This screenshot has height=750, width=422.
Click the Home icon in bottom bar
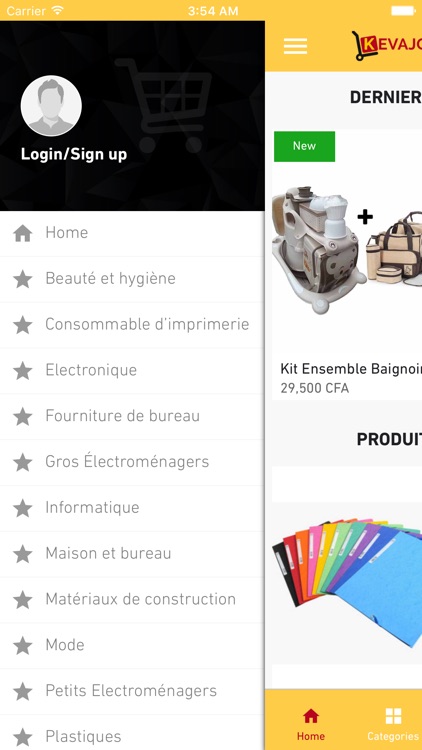311,716
